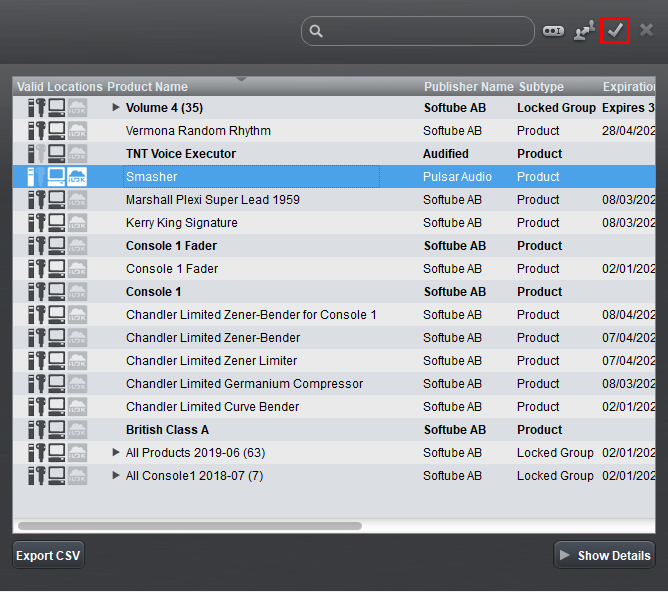Image resolution: width=668 pixels, height=592 pixels.
Task: Click the checkmark show-valid-licenses icon
Action: point(615,31)
